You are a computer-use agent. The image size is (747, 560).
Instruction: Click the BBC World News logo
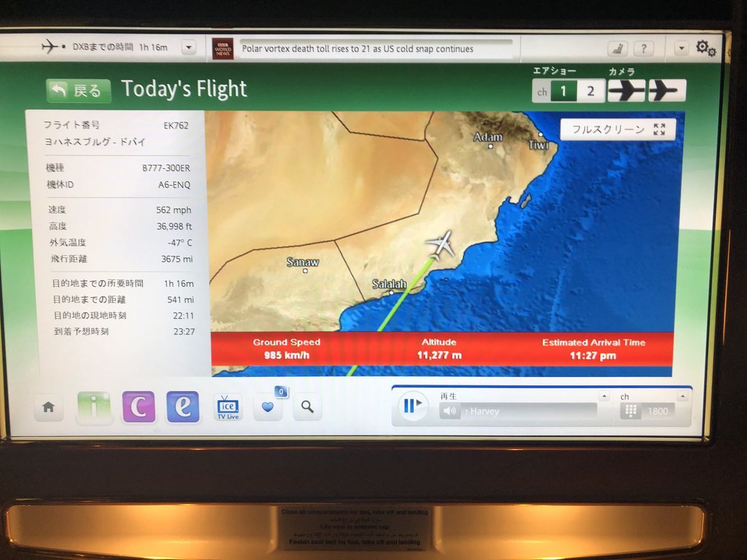click(222, 49)
